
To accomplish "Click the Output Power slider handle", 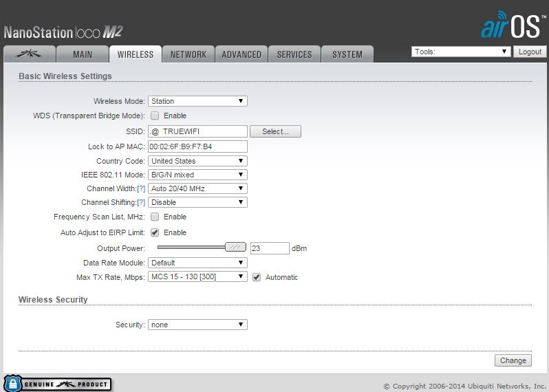I will point(235,247).
